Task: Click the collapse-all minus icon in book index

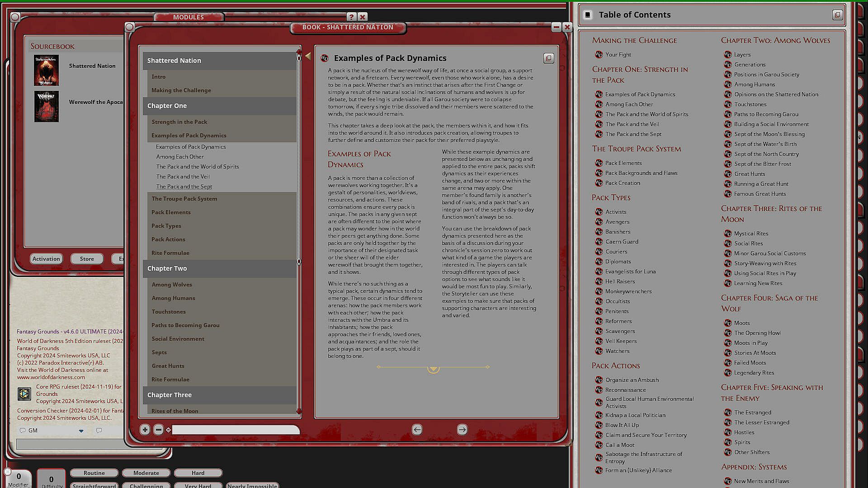Action: click(x=158, y=430)
